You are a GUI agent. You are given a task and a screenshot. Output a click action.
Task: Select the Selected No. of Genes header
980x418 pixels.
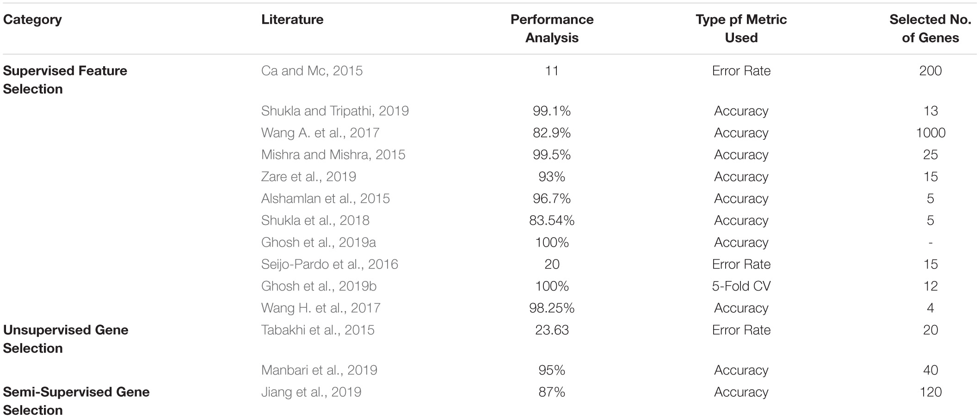click(930, 29)
